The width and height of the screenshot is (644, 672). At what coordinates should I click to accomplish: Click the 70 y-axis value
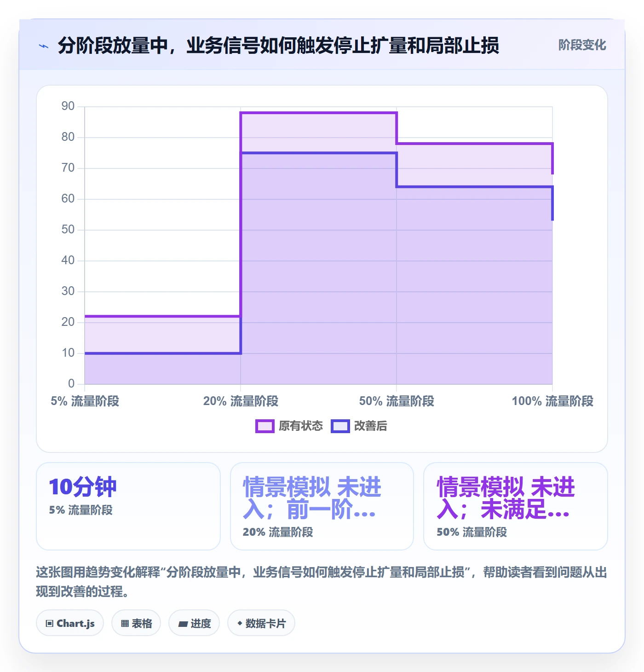point(68,168)
